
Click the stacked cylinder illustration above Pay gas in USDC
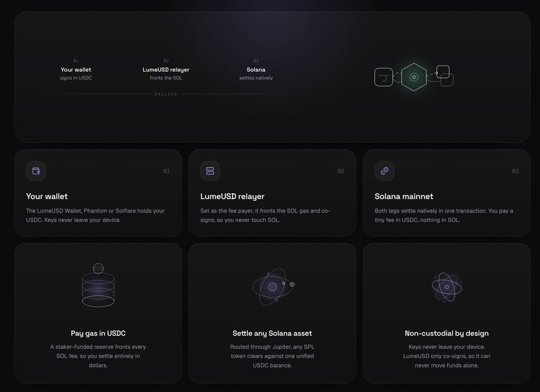click(98, 286)
